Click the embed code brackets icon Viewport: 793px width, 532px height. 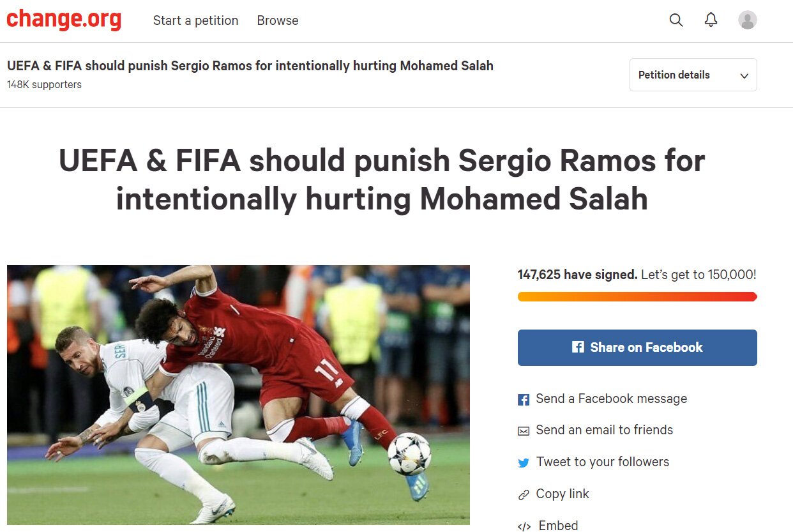coord(524,527)
